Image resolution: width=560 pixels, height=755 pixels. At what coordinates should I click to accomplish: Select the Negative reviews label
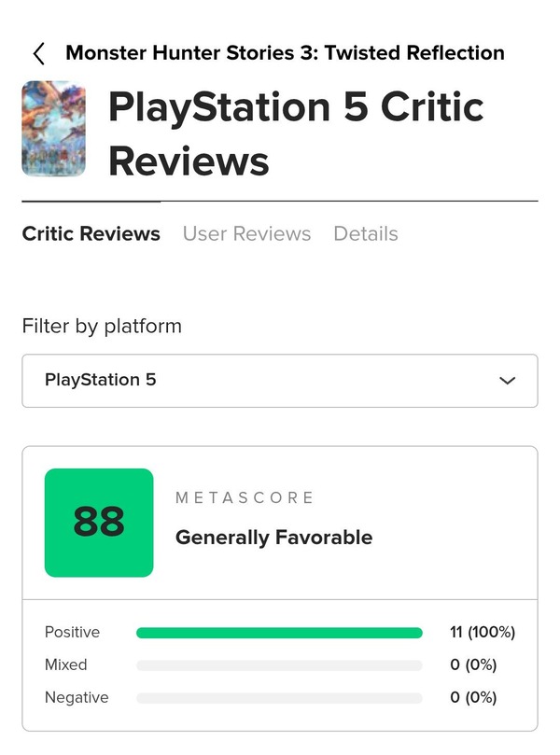coord(77,698)
